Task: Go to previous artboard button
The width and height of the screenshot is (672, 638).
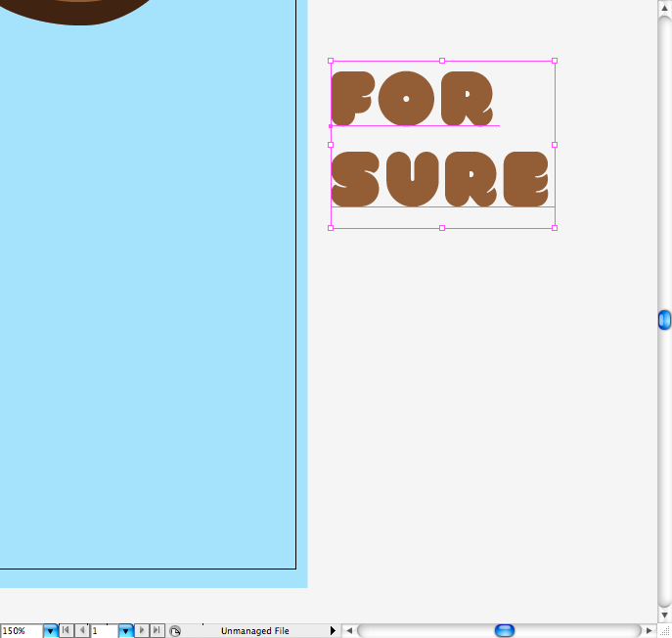Action: tap(82, 631)
